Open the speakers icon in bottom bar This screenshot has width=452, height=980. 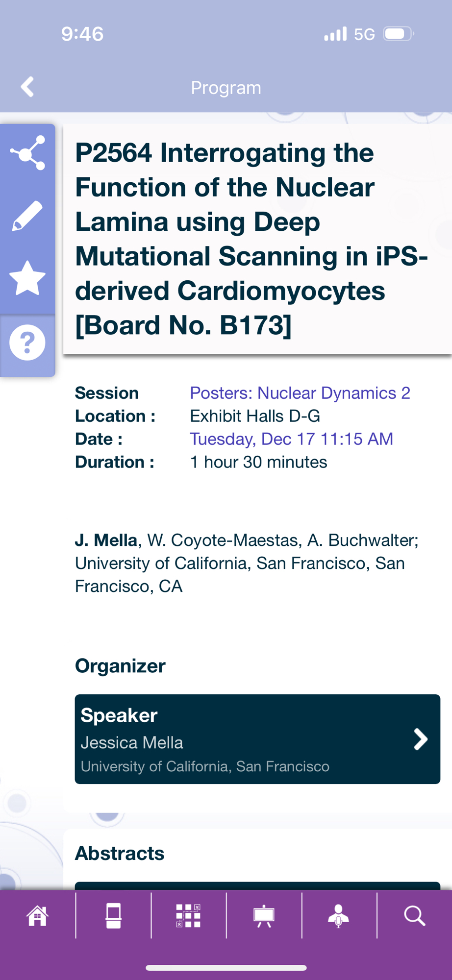coord(339,916)
